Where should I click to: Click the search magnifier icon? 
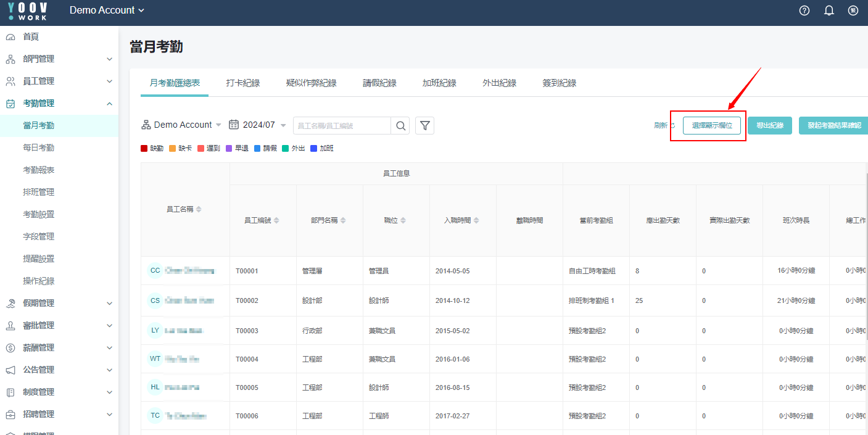coord(400,125)
